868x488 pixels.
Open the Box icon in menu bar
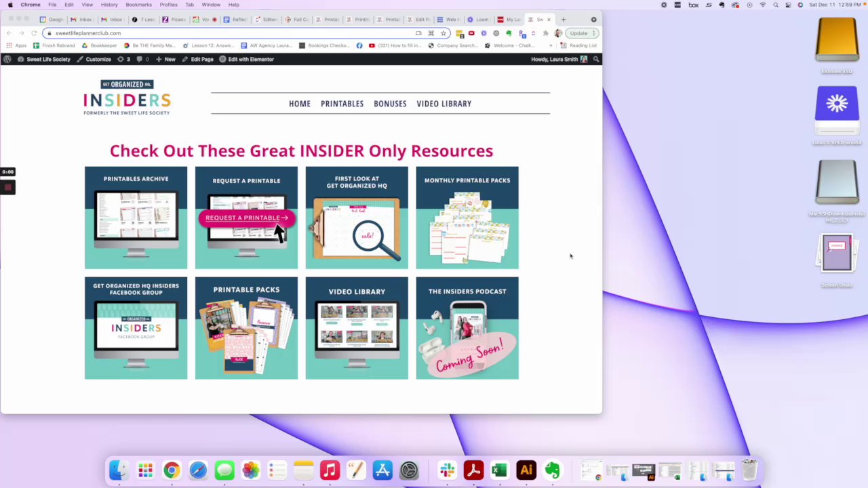coord(693,5)
